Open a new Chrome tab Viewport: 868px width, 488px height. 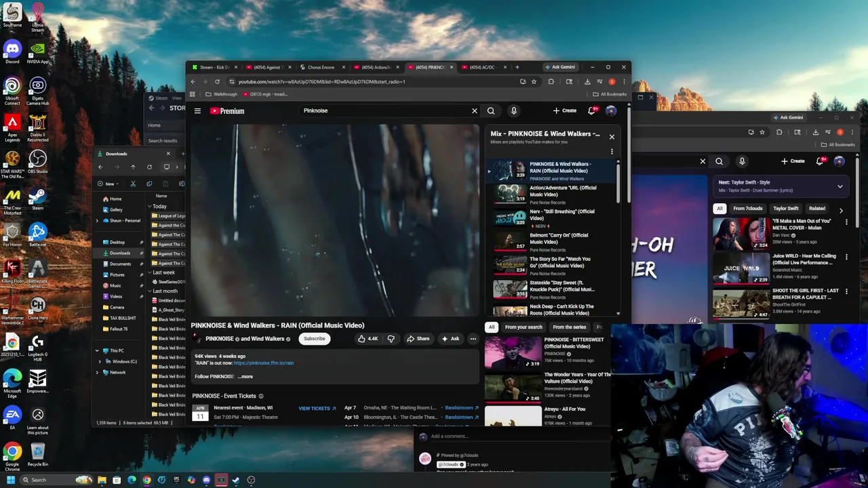coord(517,67)
